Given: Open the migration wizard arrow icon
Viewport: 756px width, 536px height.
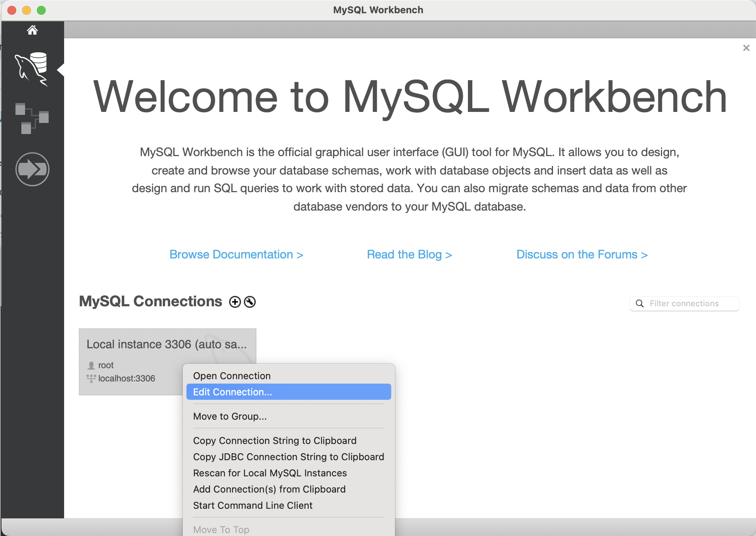Looking at the screenshot, I should pos(32,169).
